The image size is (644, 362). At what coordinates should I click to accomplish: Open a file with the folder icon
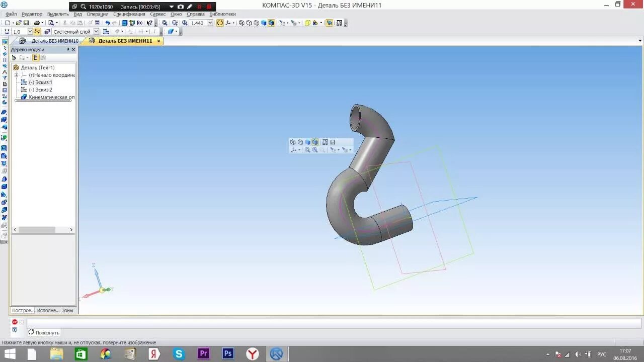point(19,23)
